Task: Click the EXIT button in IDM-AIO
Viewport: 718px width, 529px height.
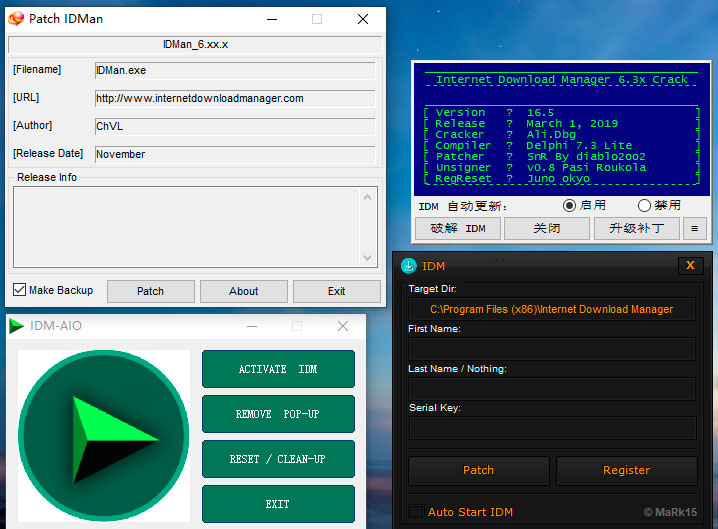Action: (x=278, y=504)
